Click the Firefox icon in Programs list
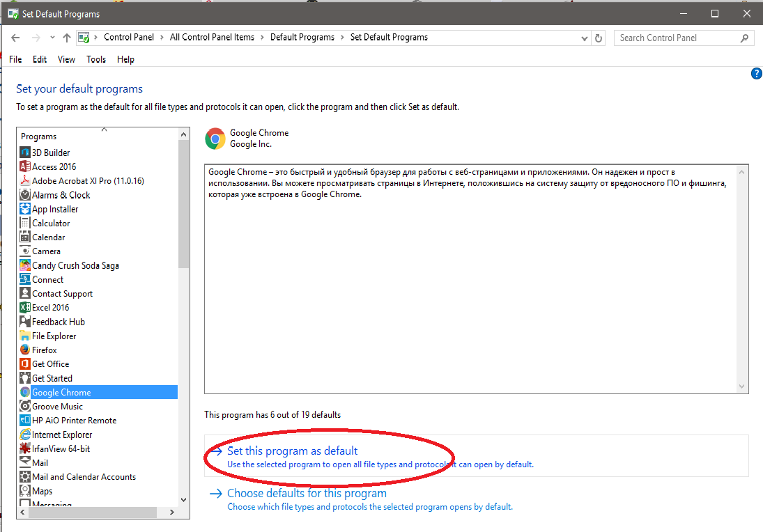This screenshot has width=763, height=532. point(25,350)
